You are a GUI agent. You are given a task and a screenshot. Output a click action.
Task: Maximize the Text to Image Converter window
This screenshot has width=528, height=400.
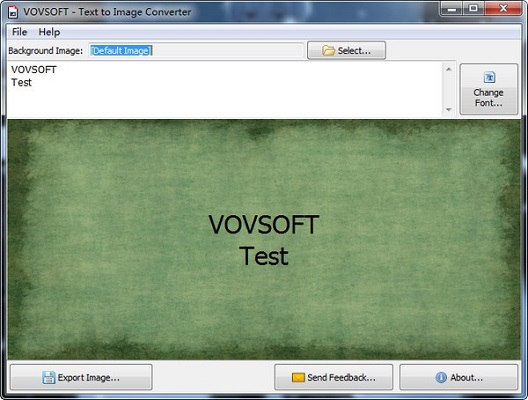pyautogui.click(x=473, y=8)
